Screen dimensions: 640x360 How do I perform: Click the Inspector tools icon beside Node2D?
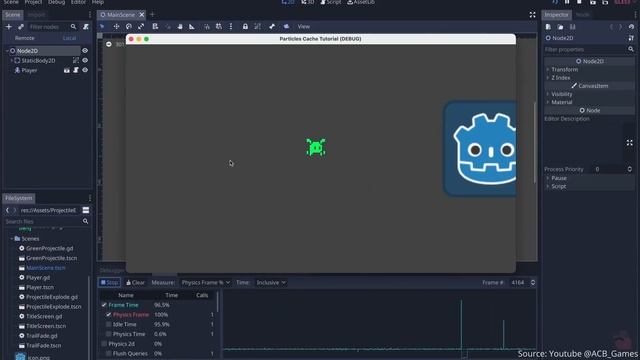pyautogui.click(x=631, y=38)
